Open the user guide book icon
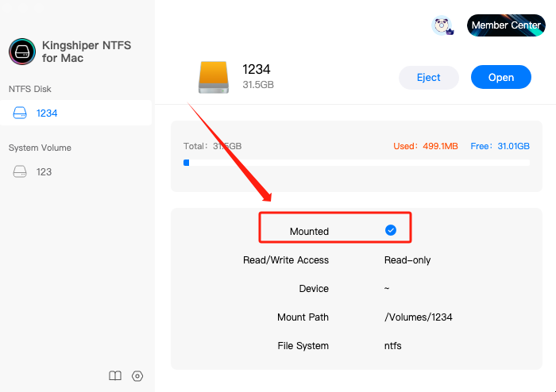 115,375
